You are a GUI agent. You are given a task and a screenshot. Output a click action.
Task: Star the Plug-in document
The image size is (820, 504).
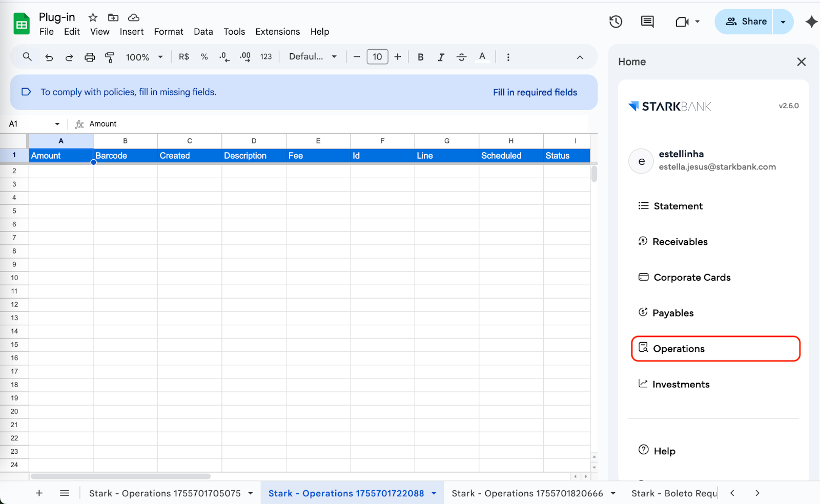point(93,17)
